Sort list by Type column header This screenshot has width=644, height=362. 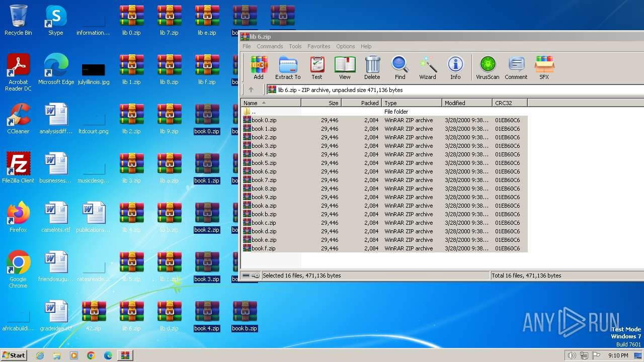[412, 103]
